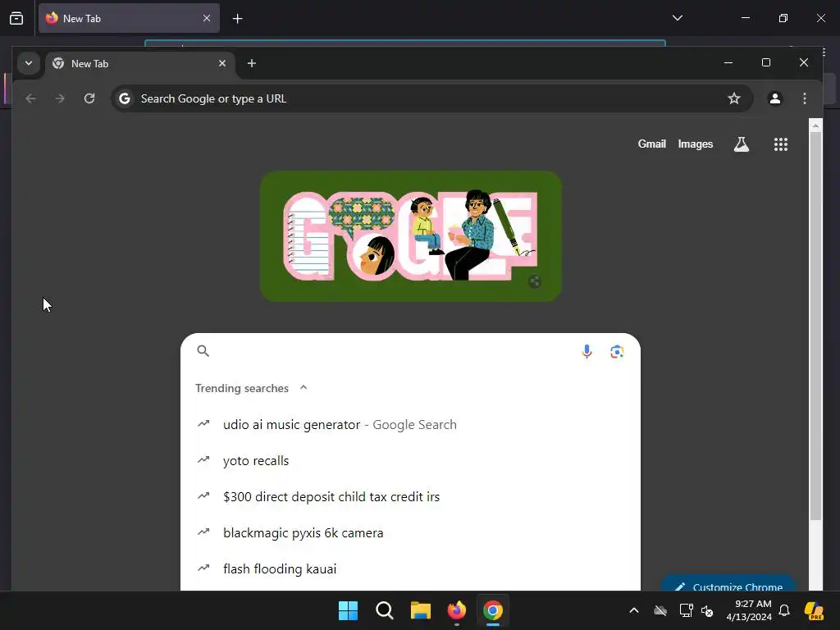Close Chrome New Tab tab
840x630 pixels.
click(x=222, y=63)
